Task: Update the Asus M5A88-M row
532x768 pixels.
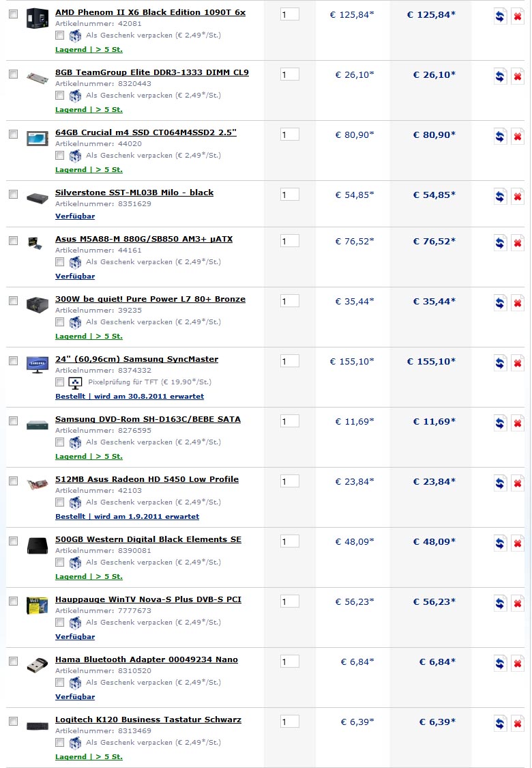Action: tap(500, 243)
